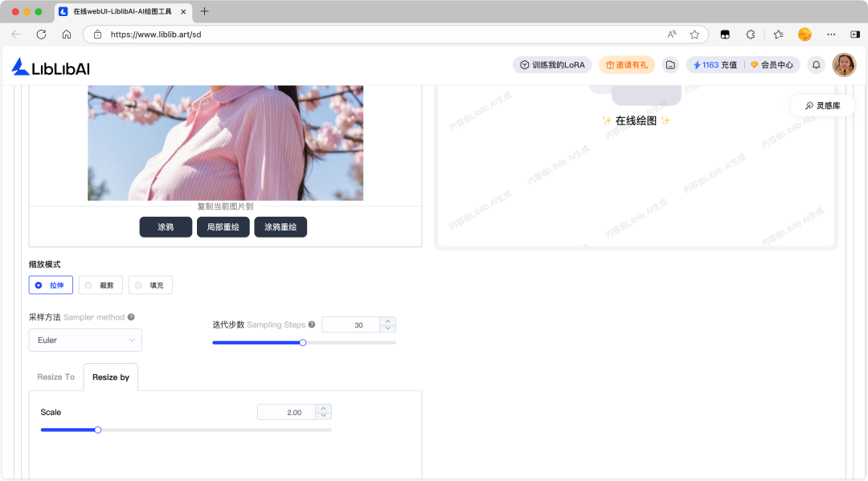868x481 pixels.
Task: Open the 灵感库 inspiration library
Action: click(823, 106)
